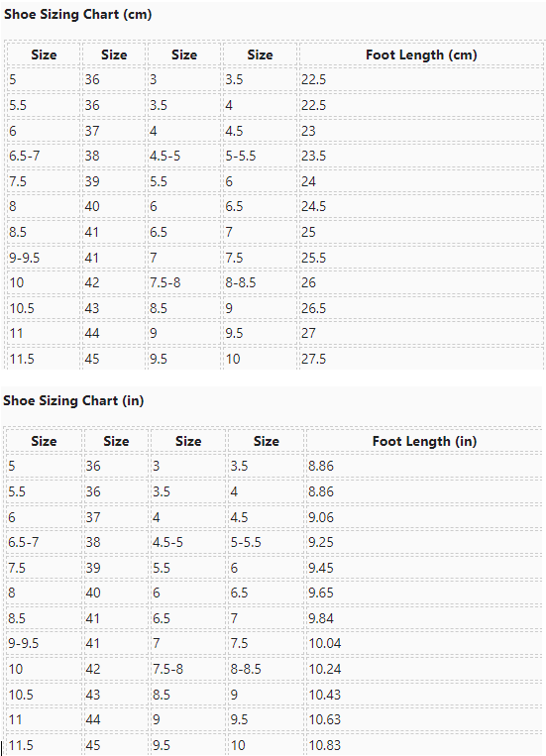The image size is (546, 756).
Task: Click the 27.5 foot length cell
Action: pyautogui.click(x=421, y=359)
